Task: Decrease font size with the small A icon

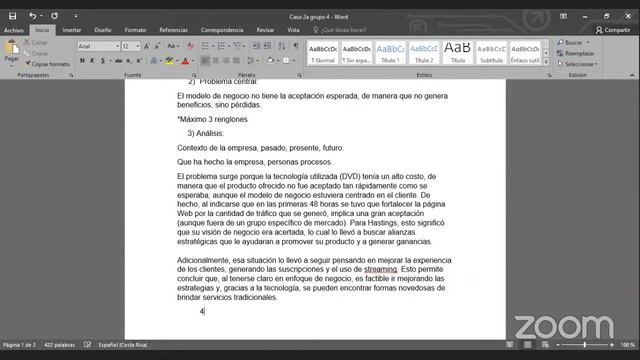Action: (157, 46)
